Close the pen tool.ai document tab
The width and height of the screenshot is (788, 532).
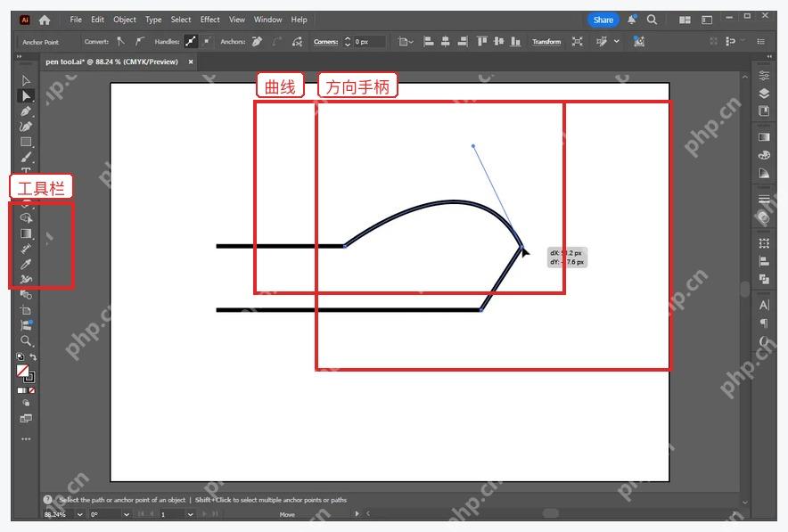(x=191, y=61)
